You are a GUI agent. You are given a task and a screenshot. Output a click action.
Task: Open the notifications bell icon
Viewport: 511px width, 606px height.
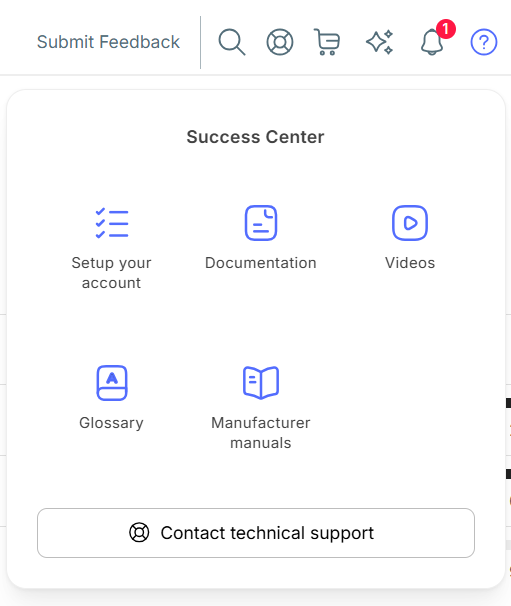coord(432,42)
